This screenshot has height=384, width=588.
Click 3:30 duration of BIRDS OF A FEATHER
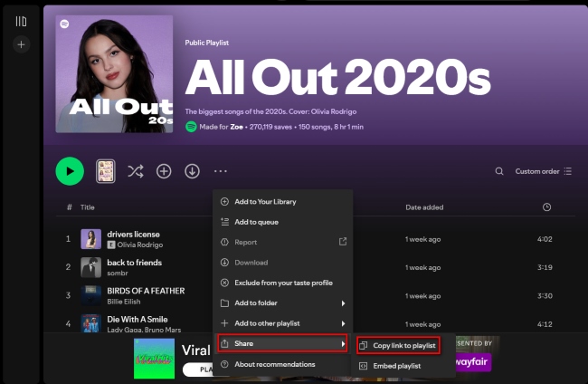(545, 296)
